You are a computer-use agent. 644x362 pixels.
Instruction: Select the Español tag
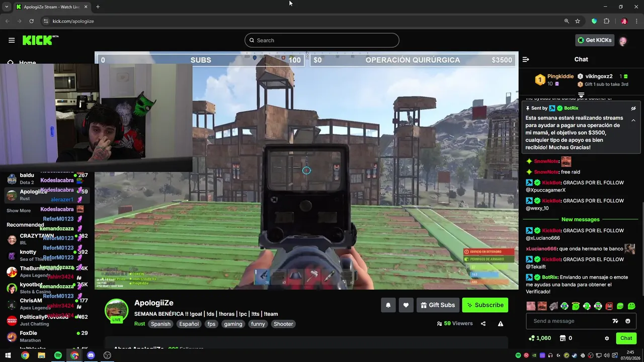(x=189, y=324)
